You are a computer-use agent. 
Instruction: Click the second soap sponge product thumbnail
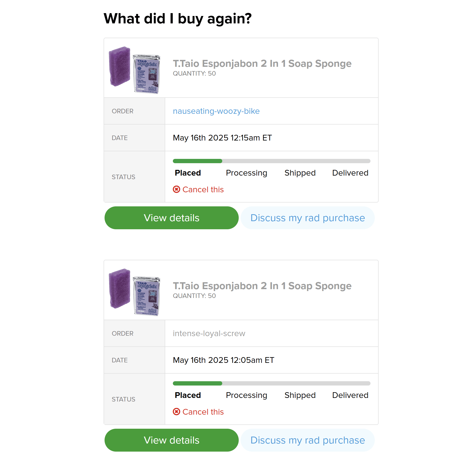134,292
